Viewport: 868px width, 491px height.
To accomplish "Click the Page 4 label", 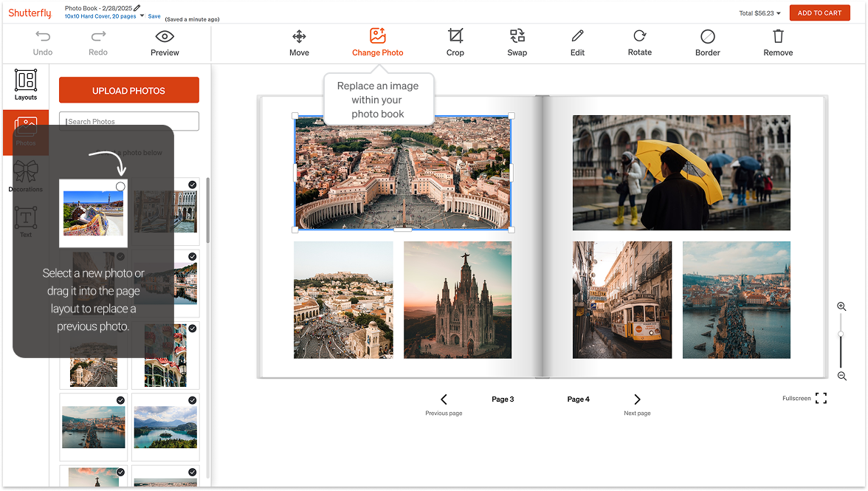I will pos(578,399).
